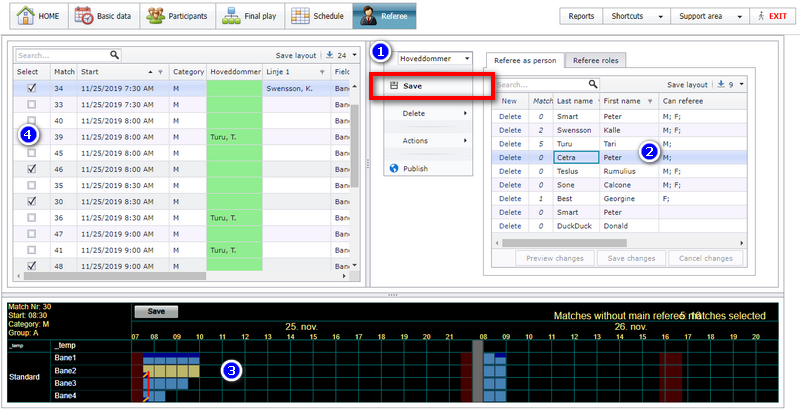Tick the checkbox for match 35
The image size is (800, 409).
pyautogui.click(x=32, y=185)
